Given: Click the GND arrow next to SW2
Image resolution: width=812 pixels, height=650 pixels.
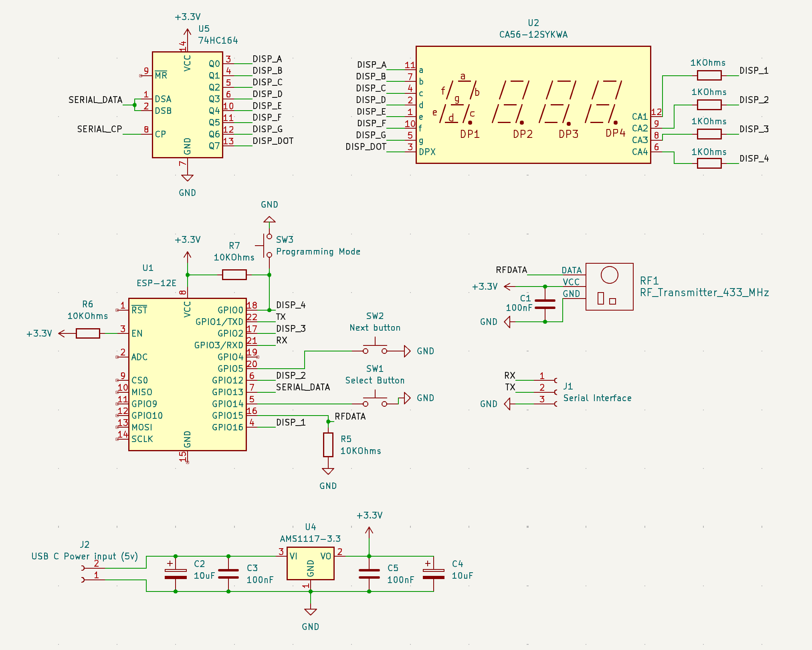Looking at the screenshot, I should pyautogui.click(x=407, y=351).
